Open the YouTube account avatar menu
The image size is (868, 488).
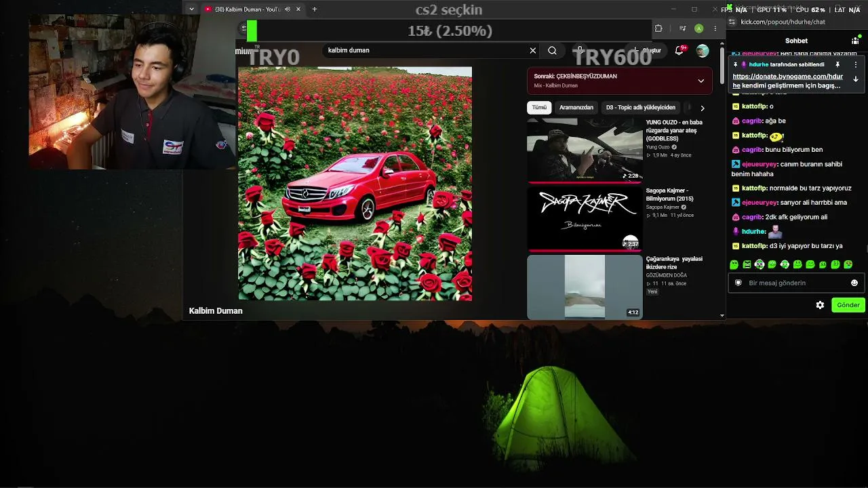(703, 51)
